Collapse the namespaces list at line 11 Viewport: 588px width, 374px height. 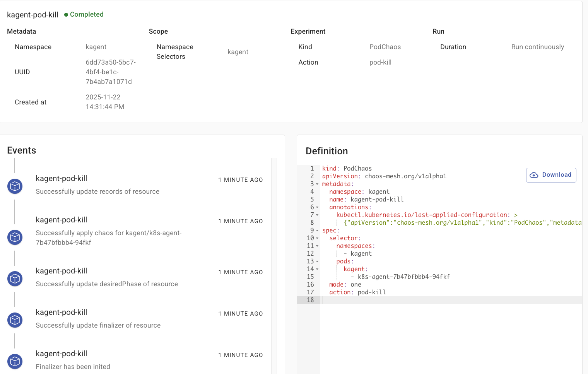(x=317, y=246)
